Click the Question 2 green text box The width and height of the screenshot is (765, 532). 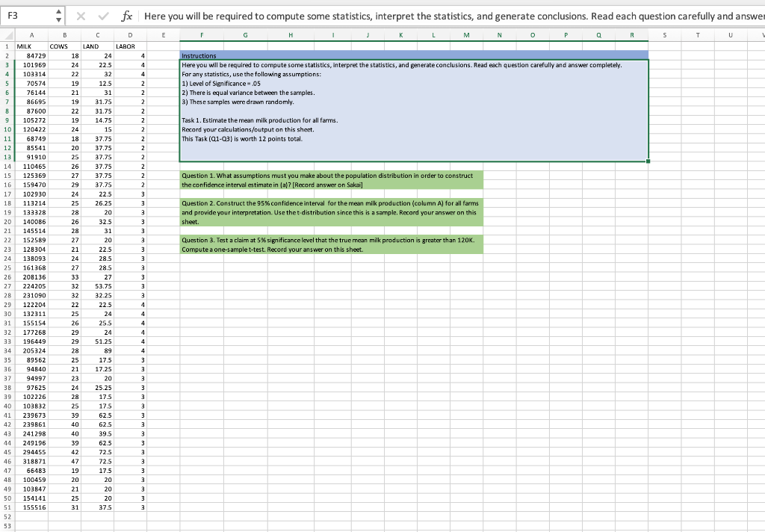pyautogui.click(x=331, y=212)
